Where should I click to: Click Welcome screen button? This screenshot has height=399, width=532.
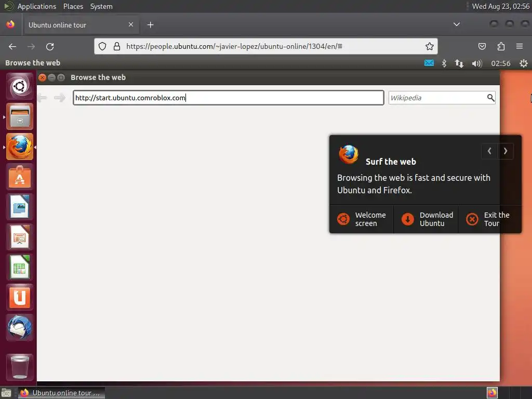click(362, 219)
